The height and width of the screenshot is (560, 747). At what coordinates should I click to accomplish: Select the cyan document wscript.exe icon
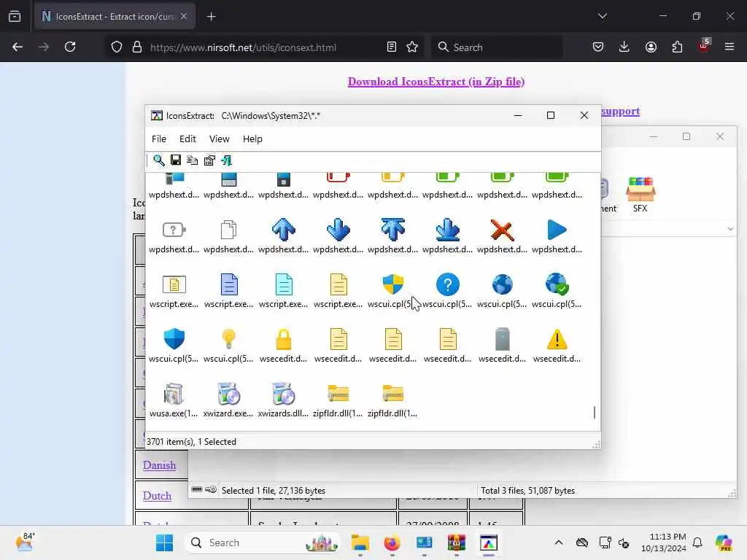pyautogui.click(x=284, y=285)
